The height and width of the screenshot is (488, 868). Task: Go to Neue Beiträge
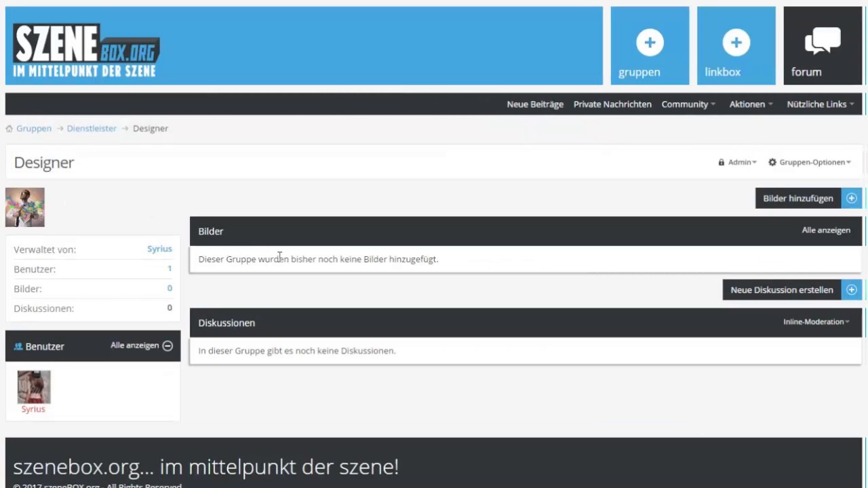pos(535,104)
